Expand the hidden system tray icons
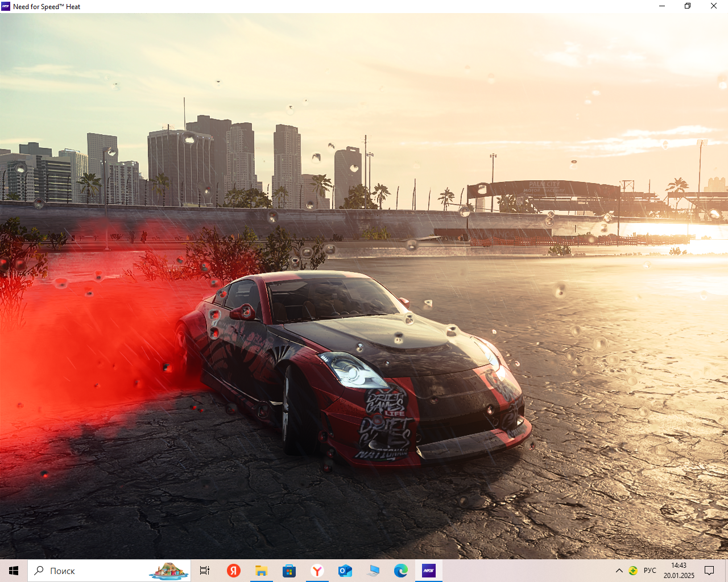Screen dimensions: 728x582 coord(619,571)
